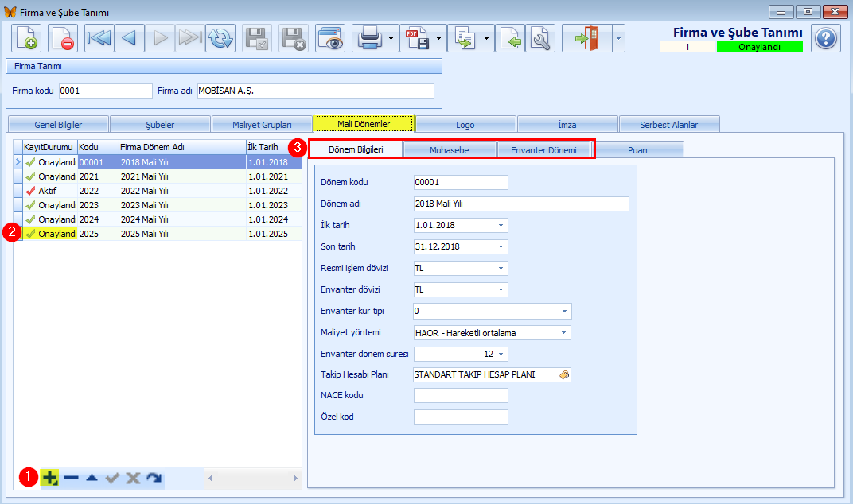Exit via the green arrow door icon

(x=587, y=38)
